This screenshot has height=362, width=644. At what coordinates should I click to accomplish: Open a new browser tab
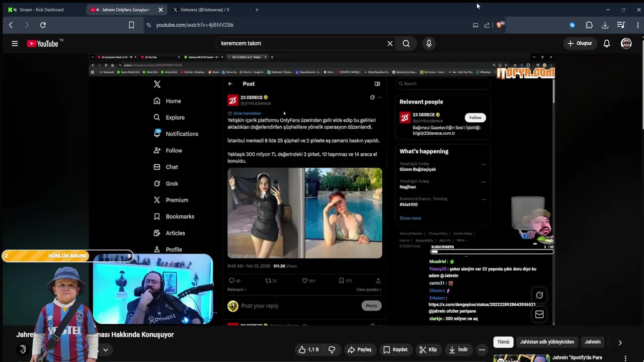(x=257, y=10)
